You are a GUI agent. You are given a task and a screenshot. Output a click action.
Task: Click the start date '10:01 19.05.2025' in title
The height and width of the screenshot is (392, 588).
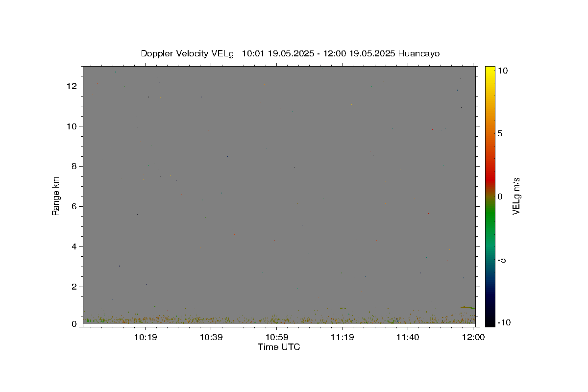point(278,53)
